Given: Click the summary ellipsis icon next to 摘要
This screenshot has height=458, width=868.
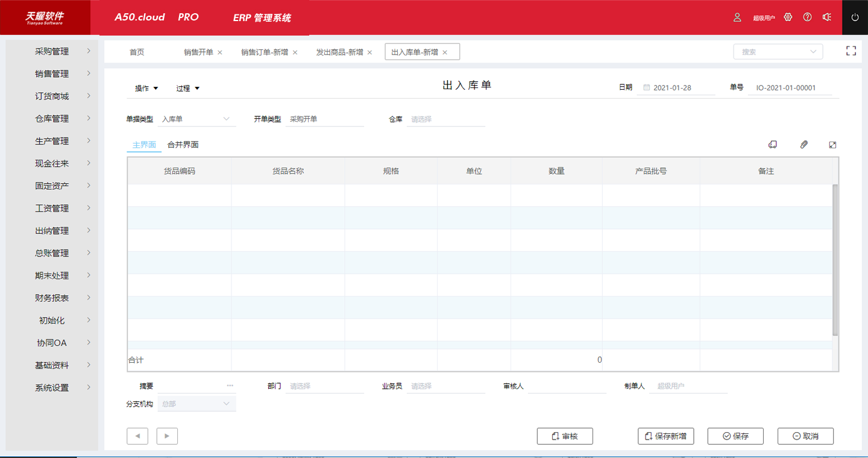Looking at the screenshot, I should (230, 386).
